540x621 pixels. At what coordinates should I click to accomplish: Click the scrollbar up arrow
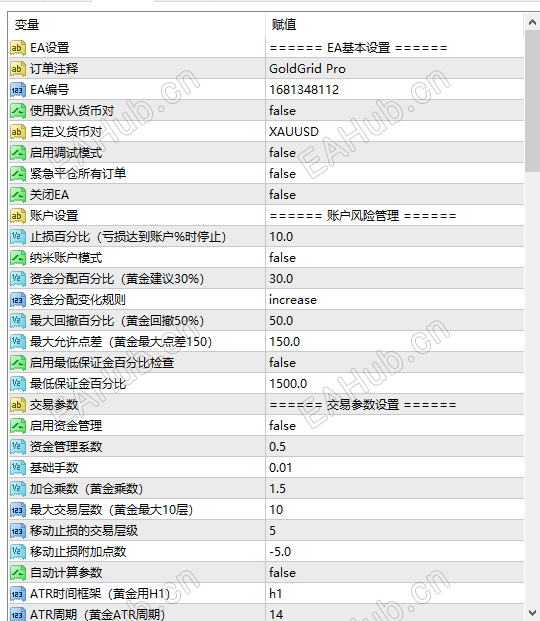click(x=532, y=22)
